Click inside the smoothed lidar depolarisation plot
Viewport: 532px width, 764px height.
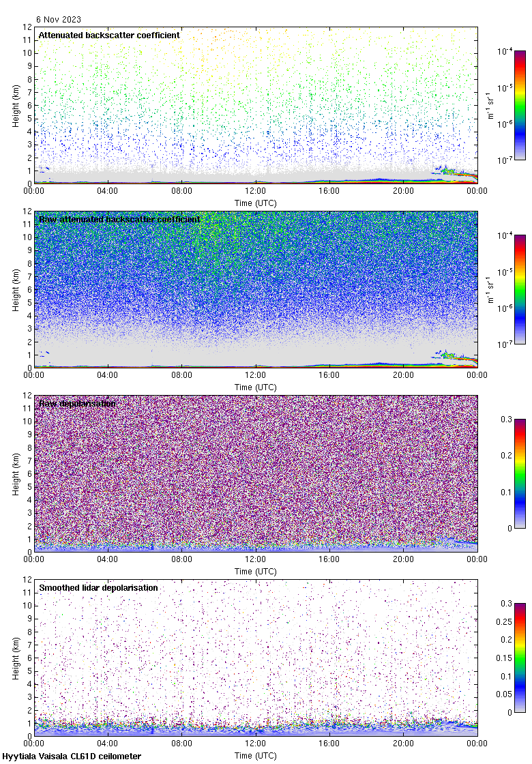(x=256, y=658)
